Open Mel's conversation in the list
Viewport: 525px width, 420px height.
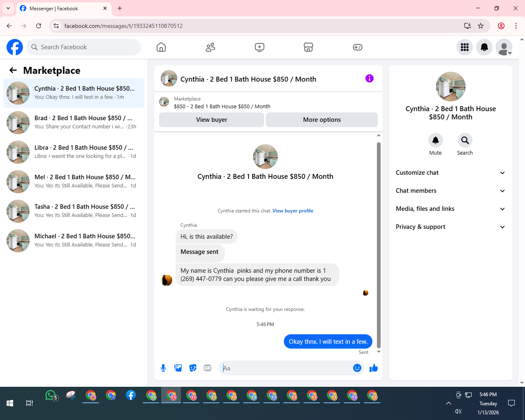(74, 182)
